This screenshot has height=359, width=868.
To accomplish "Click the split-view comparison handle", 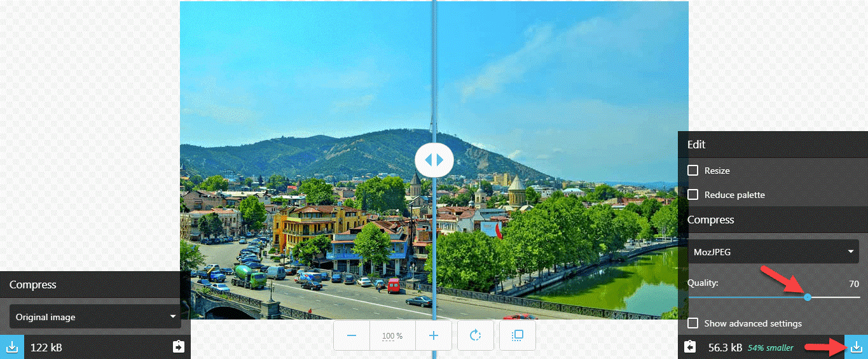I will coord(434,160).
